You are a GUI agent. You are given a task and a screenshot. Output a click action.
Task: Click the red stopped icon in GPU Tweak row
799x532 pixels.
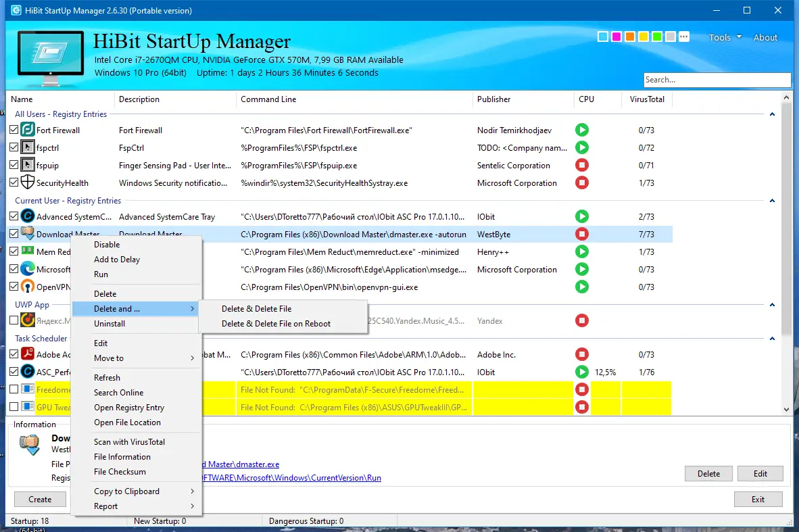click(x=582, y=407)
